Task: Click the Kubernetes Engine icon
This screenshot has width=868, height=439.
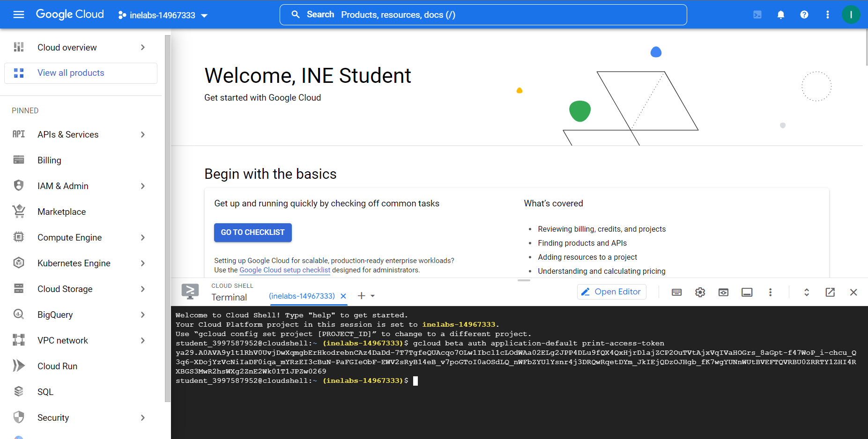Action: click(x=19, y=263)
